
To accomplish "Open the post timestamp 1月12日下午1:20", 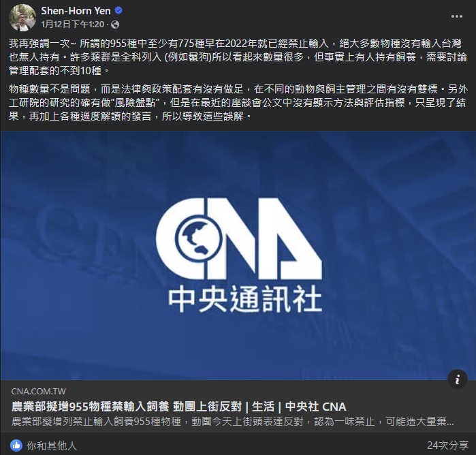I will click(73, 25).
